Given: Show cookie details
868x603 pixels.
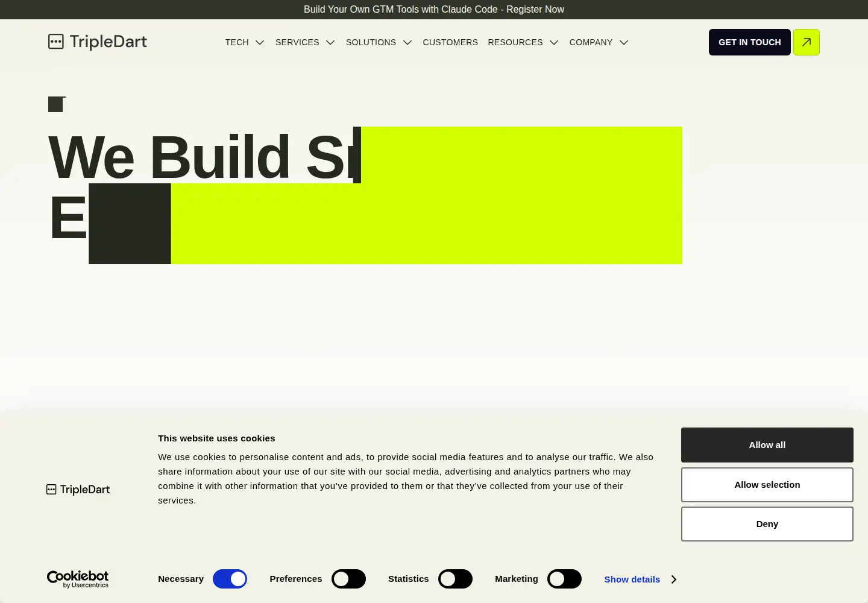Looking at the screenshot, I should [640, 579].
